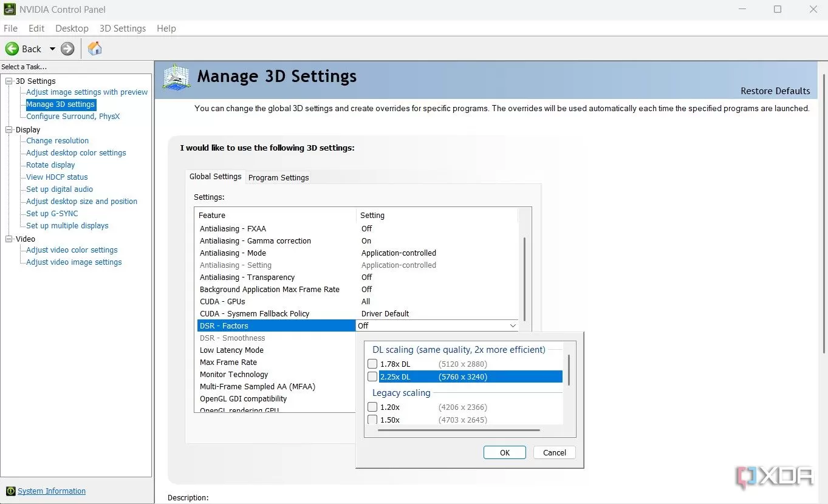Check the 2.25x DL scaling option
Viewport: 828px width, 504px height.
(x=372, y=376)
